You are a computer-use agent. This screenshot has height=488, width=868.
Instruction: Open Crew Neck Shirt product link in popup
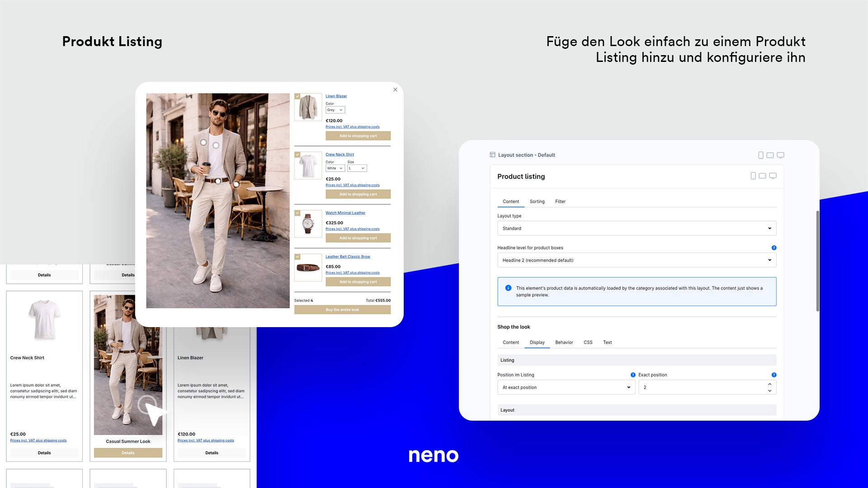[340, 155]
